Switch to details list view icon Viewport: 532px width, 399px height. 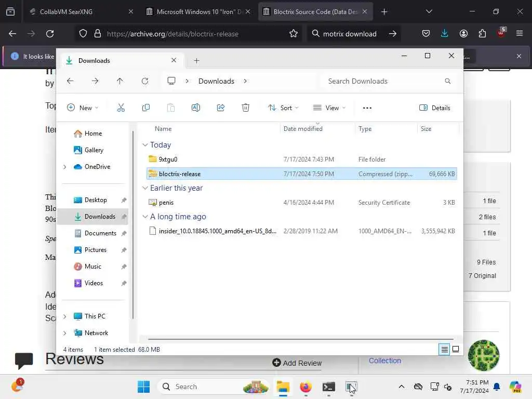point(444,349)
